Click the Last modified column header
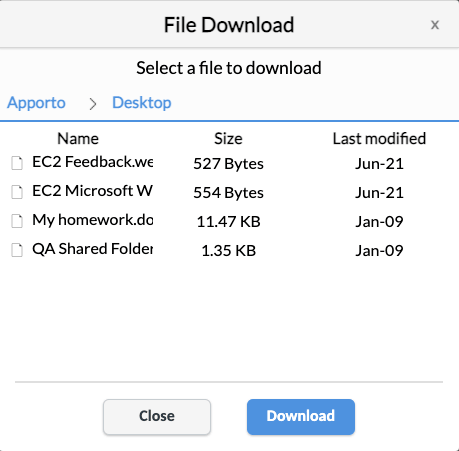The image size is (459, 451). [x=379, y=139]
